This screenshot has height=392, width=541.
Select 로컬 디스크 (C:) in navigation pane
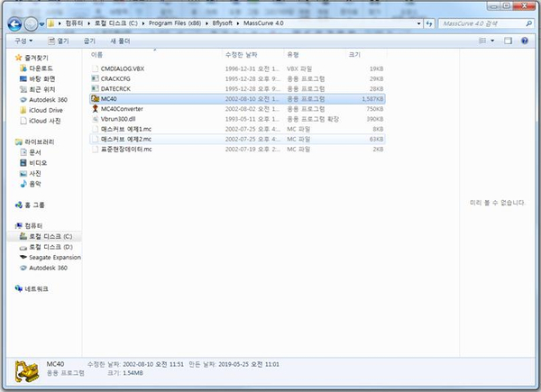50,236
